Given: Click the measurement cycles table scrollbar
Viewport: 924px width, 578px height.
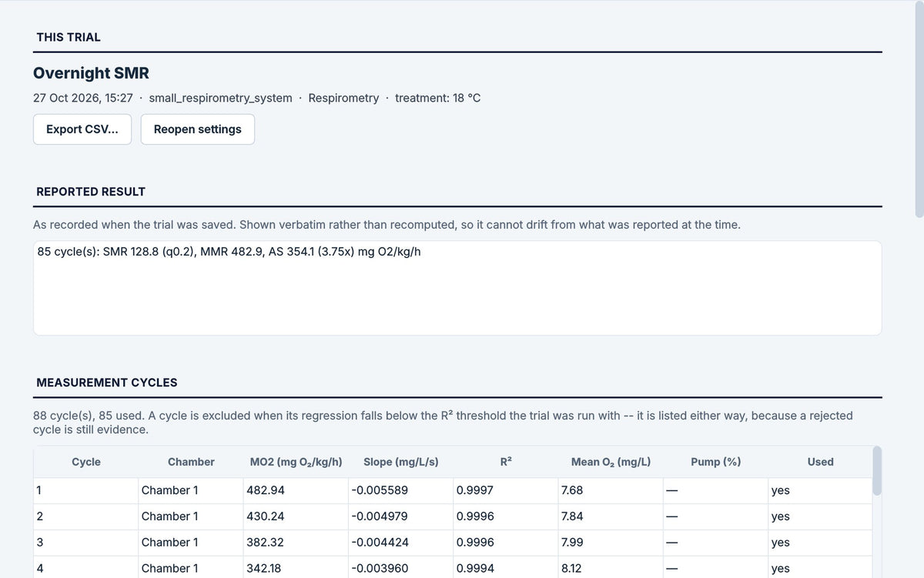Looking at the screenshot, I should pos(877,469).
